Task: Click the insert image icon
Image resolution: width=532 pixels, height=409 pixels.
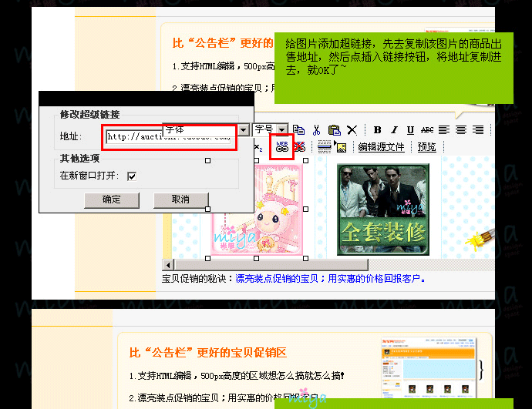Action: click(x=342, y=146)
